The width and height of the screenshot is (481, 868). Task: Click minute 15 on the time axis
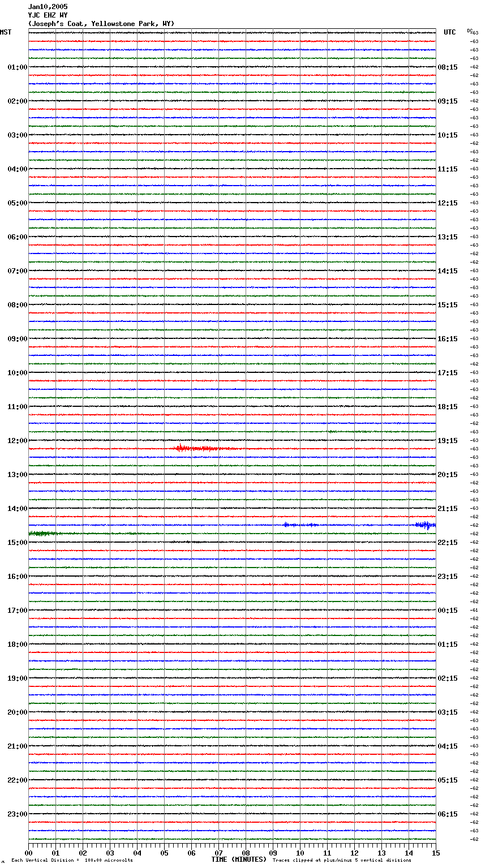(436, 853)
